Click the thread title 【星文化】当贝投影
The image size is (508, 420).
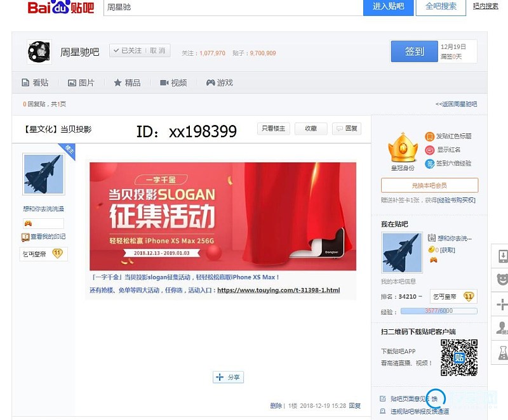pos(57,129)
